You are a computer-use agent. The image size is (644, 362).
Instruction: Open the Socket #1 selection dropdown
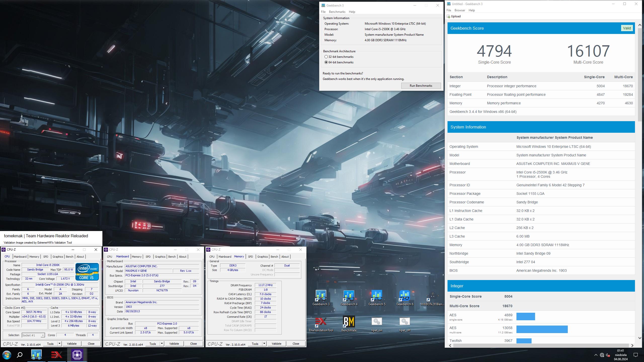[x=33, y=335]
